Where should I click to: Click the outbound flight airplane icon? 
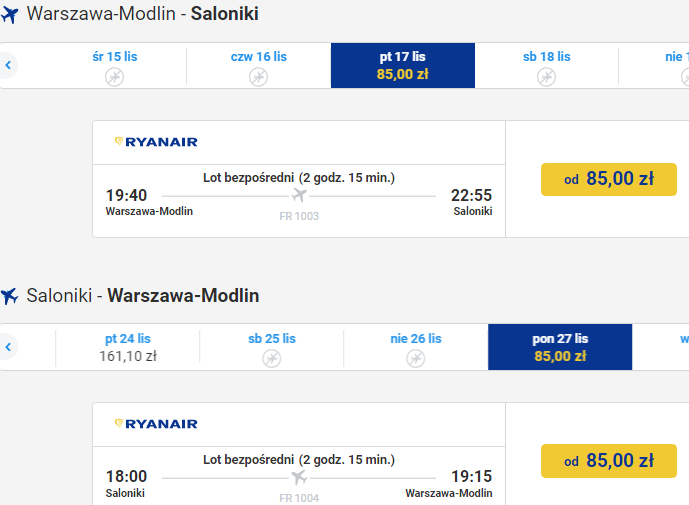pos(10,15)
